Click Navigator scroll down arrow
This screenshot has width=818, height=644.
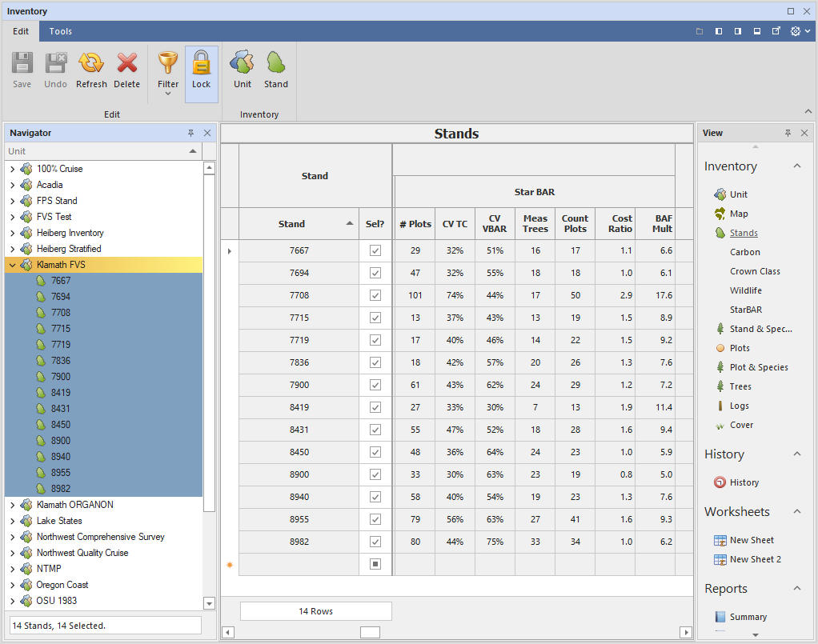[x=209, y=604]
